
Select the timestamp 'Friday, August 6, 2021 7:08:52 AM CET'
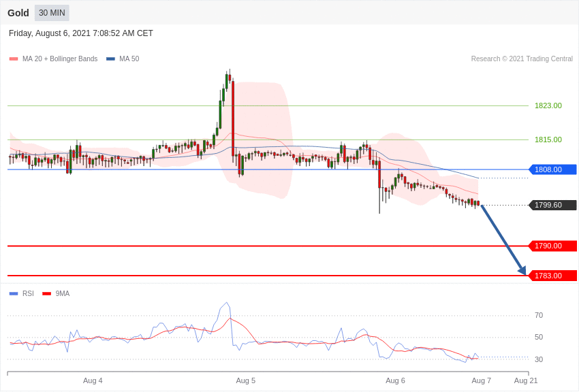(x=81, y=33)
